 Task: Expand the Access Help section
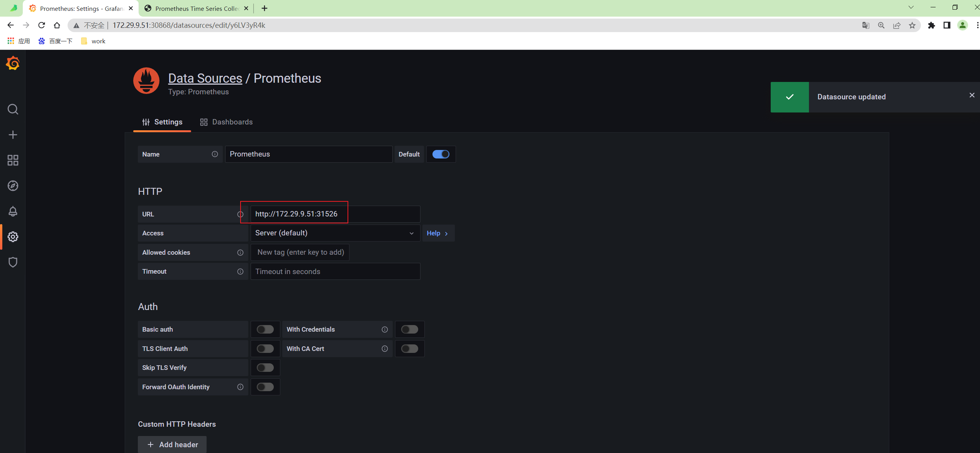[x=438, y=233]
